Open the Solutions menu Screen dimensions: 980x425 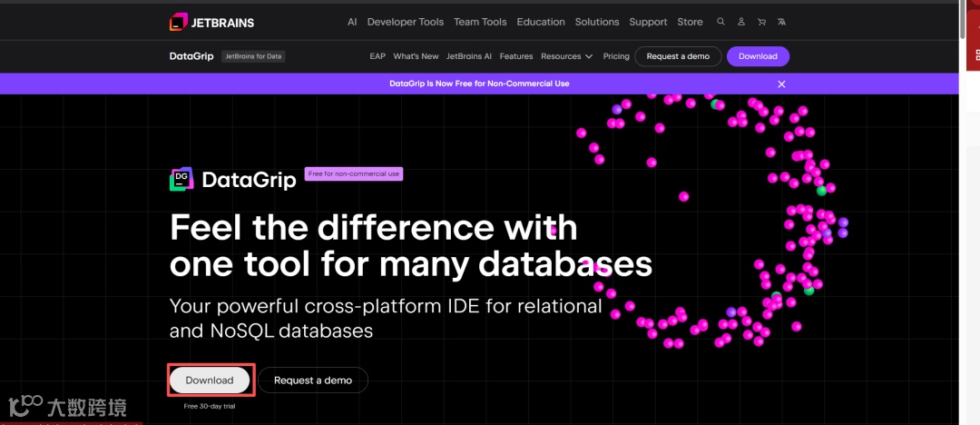(x=597, y=22)
